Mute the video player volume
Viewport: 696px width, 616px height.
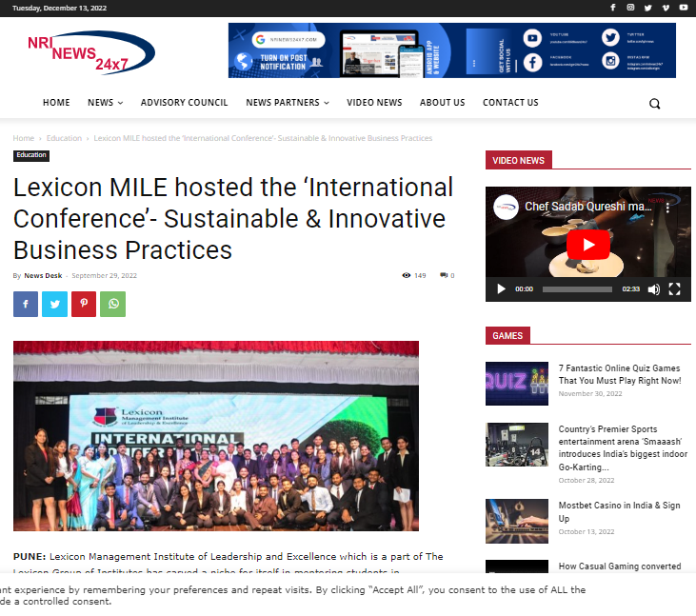click(x=654, y=288)
